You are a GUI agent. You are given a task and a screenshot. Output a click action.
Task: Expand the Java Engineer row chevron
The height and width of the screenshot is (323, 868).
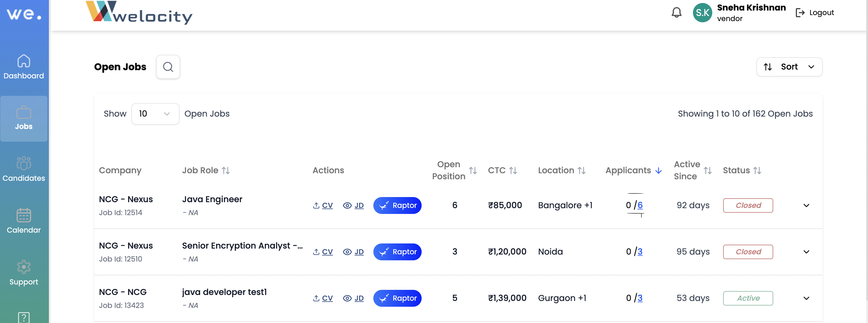point(806,205)
